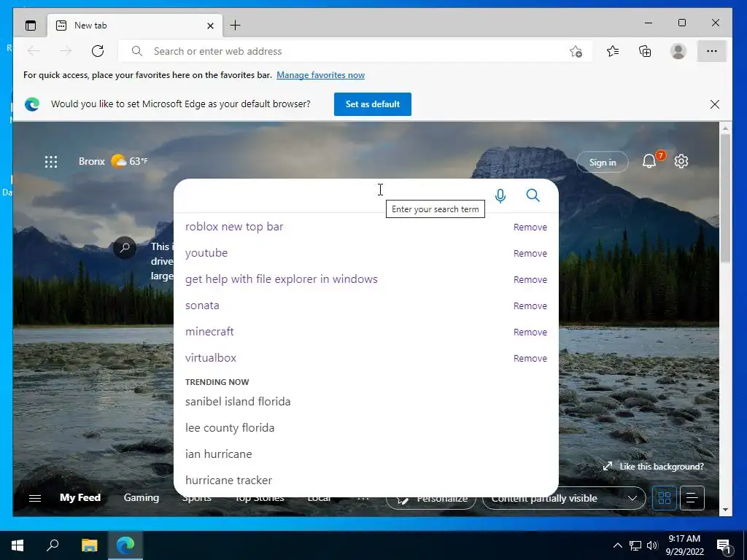Remove 'roblox new top bar' from history

coord(530,227)
